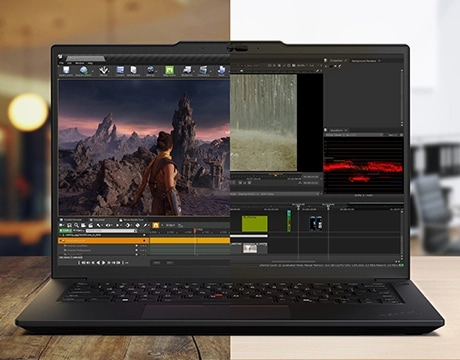Open the Filters dropdown in Sequencer
460x360 pixels.
(x=79, y=231)
